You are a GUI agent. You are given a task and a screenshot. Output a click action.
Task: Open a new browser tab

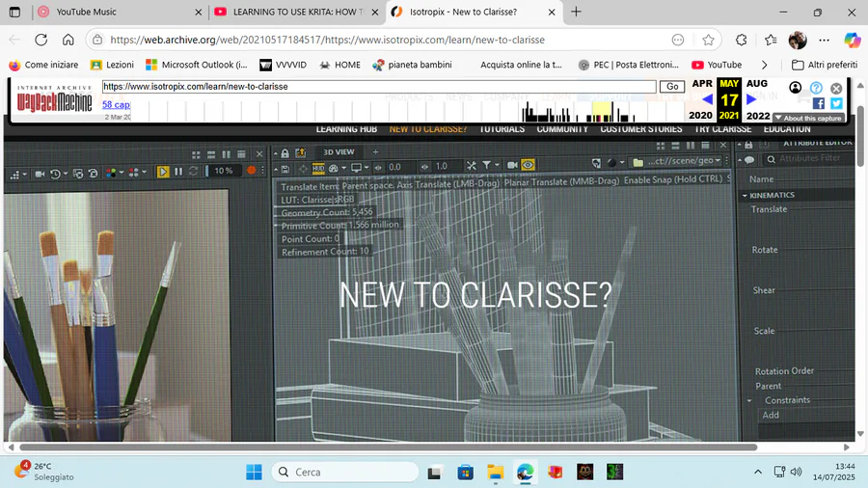[x=577, y=12]
